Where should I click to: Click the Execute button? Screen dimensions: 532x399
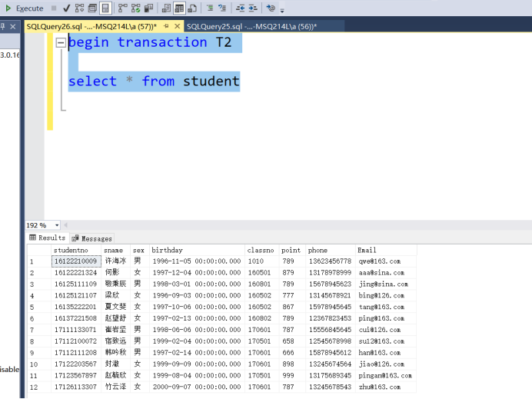tap(25, 8)
